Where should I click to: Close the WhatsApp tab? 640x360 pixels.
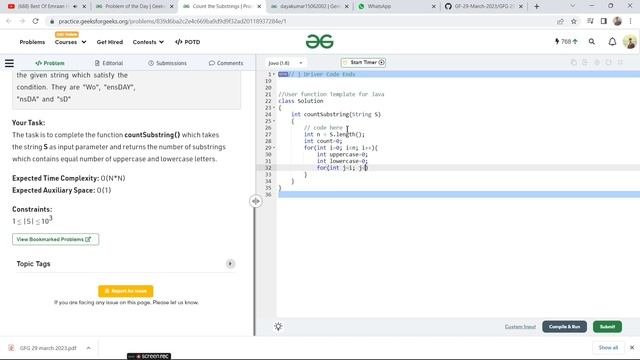(433, 7)
